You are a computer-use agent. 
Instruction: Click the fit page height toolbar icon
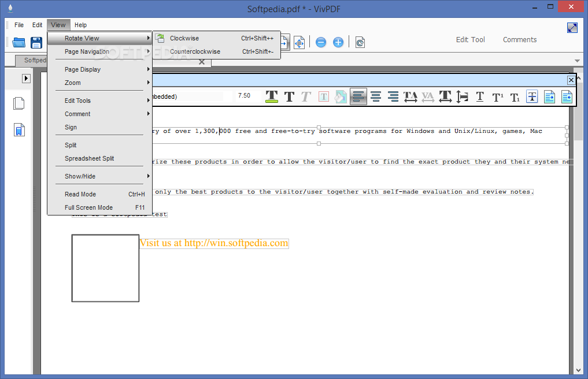299,42
